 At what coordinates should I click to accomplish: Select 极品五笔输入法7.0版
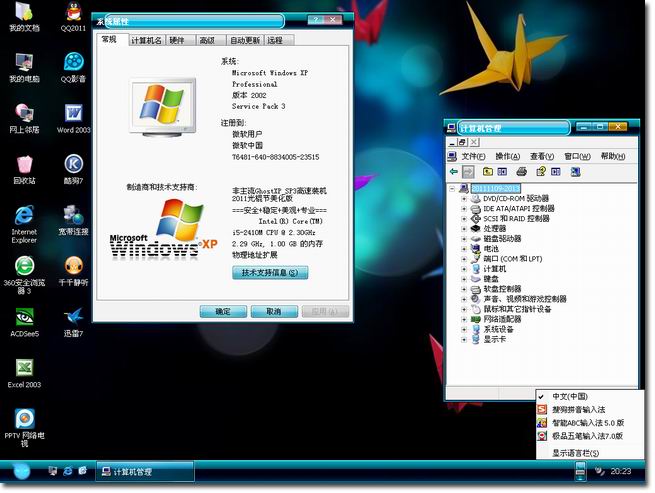point(589,436)
